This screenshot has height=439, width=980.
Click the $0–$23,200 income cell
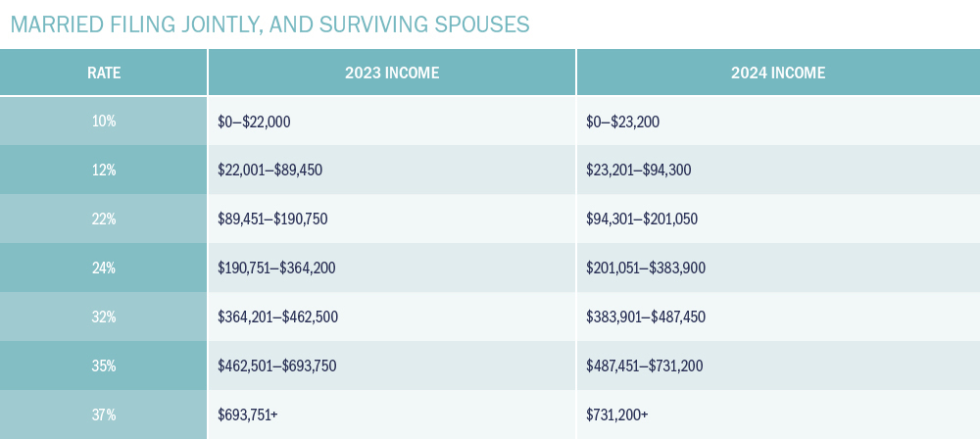623,122
